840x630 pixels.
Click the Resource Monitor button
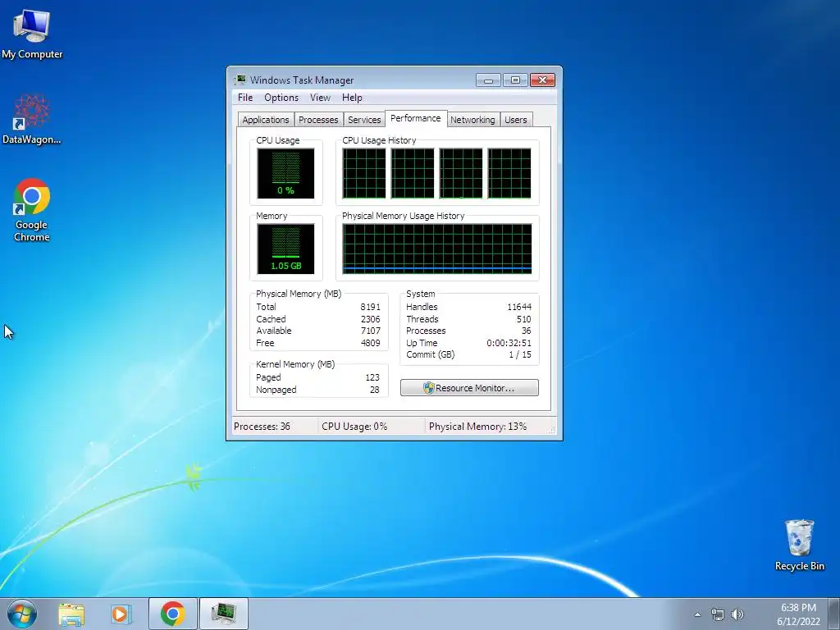click(469, 388)
